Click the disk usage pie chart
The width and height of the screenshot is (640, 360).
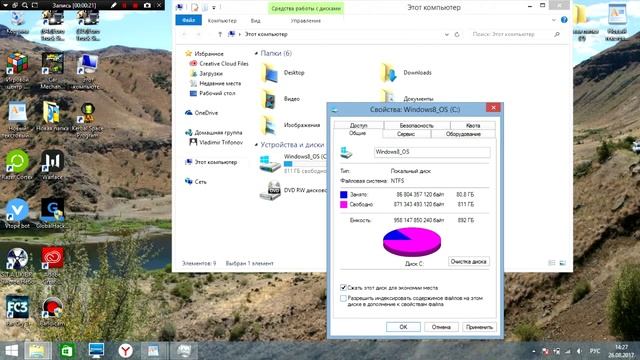point(412,242)
